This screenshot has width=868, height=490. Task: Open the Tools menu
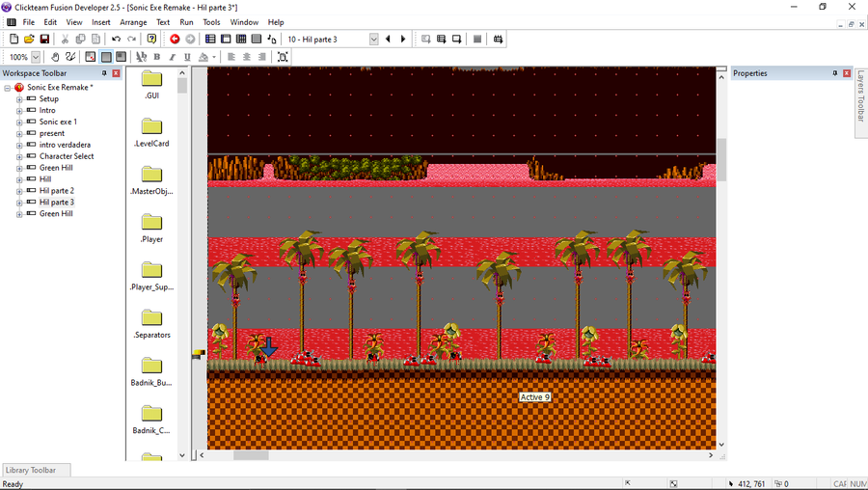click(x=211, y=22)
